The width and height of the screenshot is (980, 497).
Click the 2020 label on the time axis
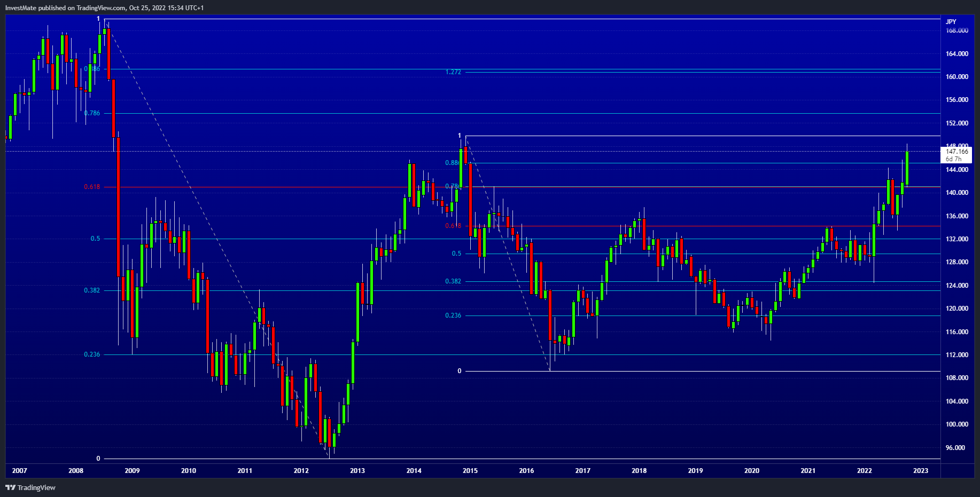(752, 471)
